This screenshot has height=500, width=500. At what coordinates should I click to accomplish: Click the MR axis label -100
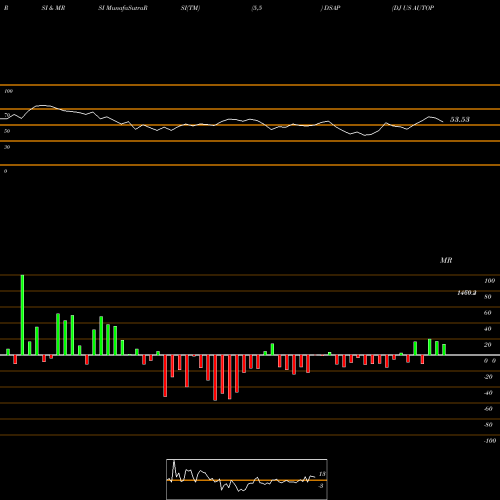[x=490, y=441]
